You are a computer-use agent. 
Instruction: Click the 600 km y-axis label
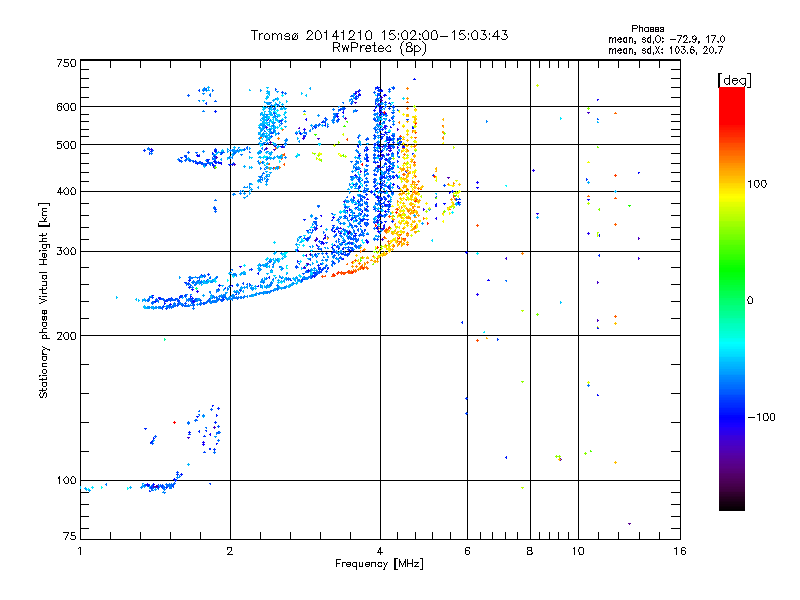(x=67, y=107)
